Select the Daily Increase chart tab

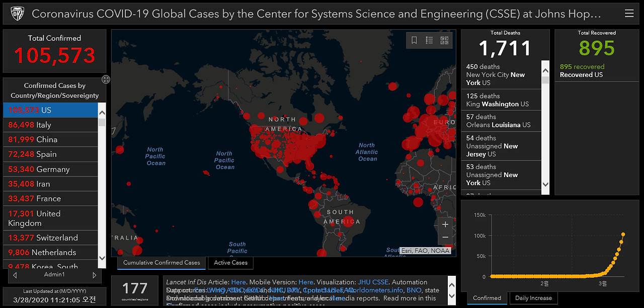[533, 298]
